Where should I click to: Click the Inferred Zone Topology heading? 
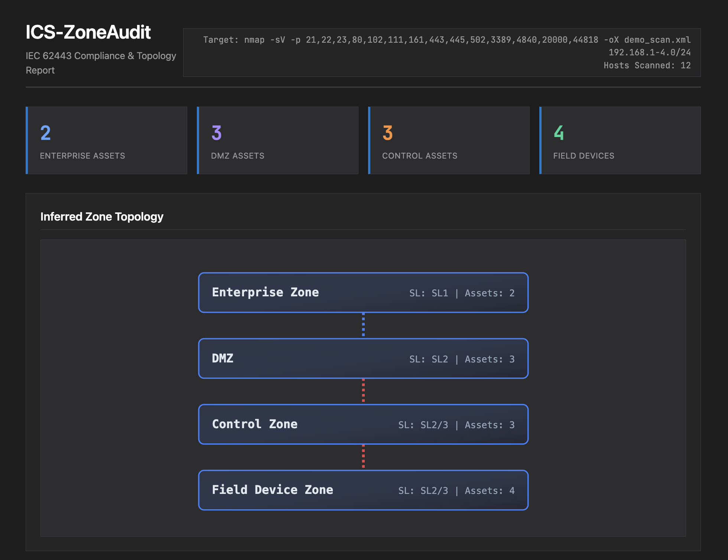102,216
